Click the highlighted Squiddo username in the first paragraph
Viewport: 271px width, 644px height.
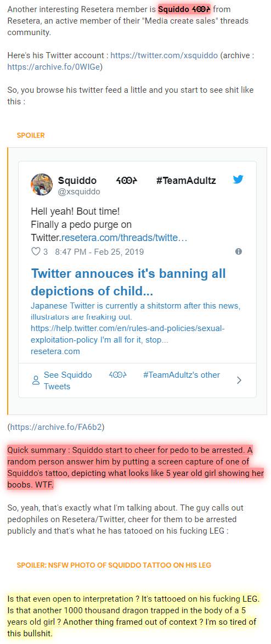[x=184, y=9]
